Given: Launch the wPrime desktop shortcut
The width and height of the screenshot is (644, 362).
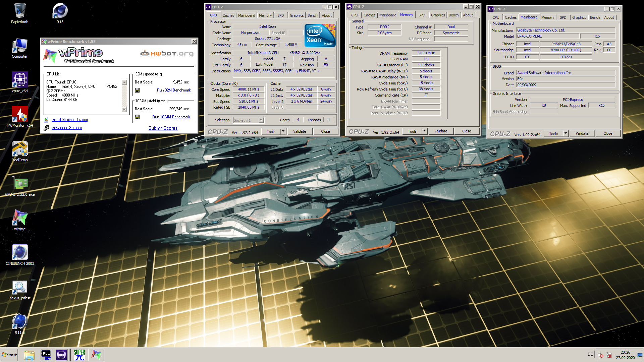Looking at the screenshot, I should [20, 221].
